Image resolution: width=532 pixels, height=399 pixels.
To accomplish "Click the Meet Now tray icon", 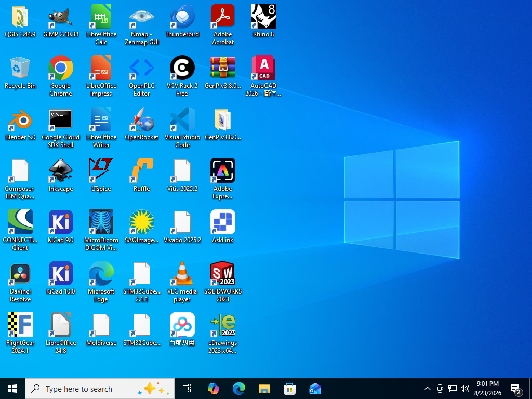I will coord(440,389).
